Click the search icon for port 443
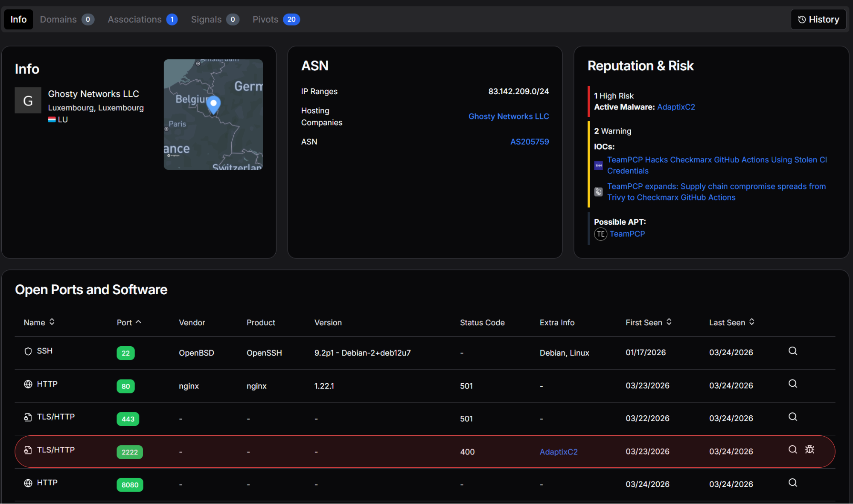Viewport: 853px width, 504px height. click(x=792, y=417)
